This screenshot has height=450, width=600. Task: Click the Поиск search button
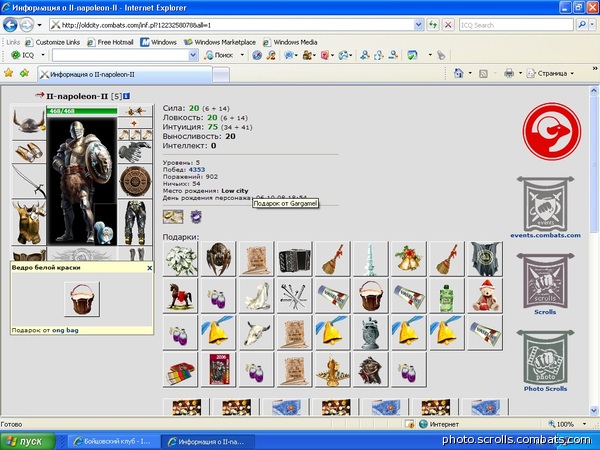pyautogui.click(x=219, y=55)
